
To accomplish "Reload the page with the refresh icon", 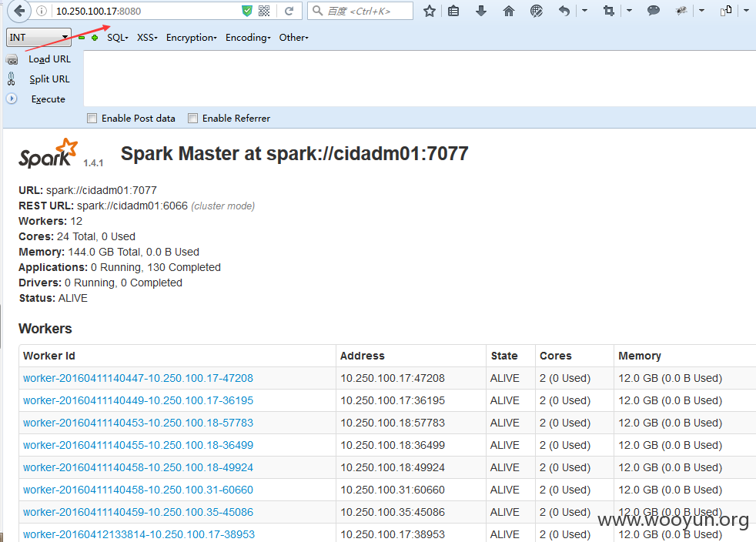I will [x=289, y=11].
